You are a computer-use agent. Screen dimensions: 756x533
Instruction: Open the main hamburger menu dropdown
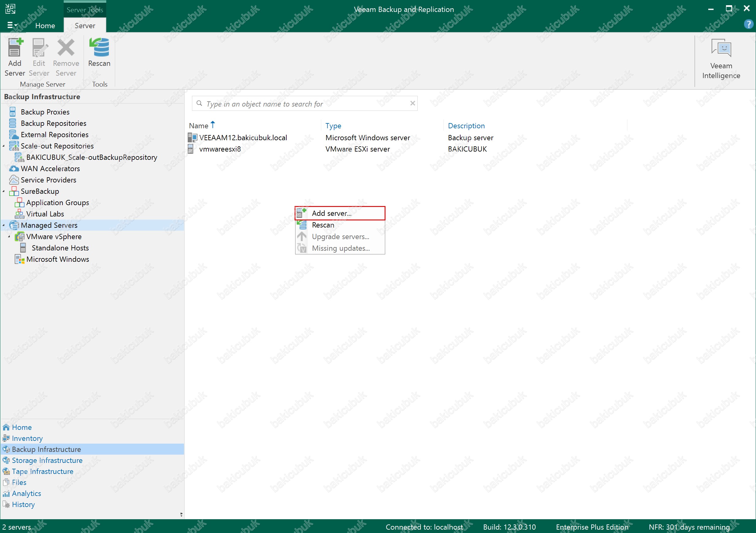point(12,25)
